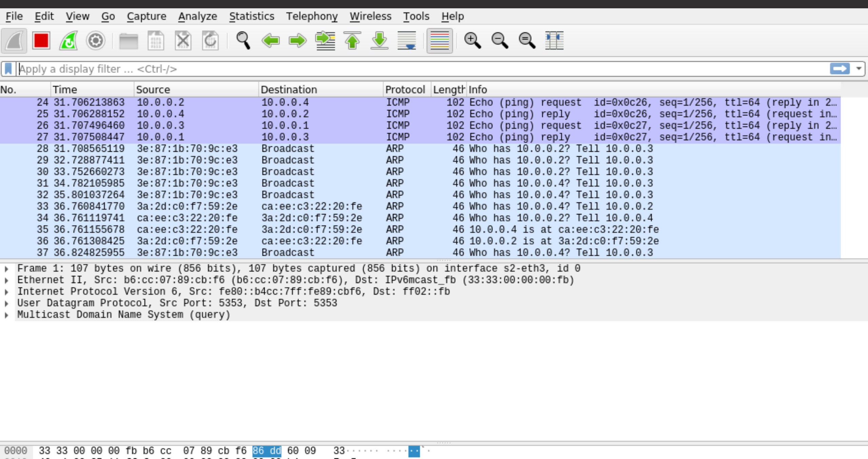The image size is (868, 459).
Task: Expand Internet Protocol Version 6 details
Action: pos(6,292)
